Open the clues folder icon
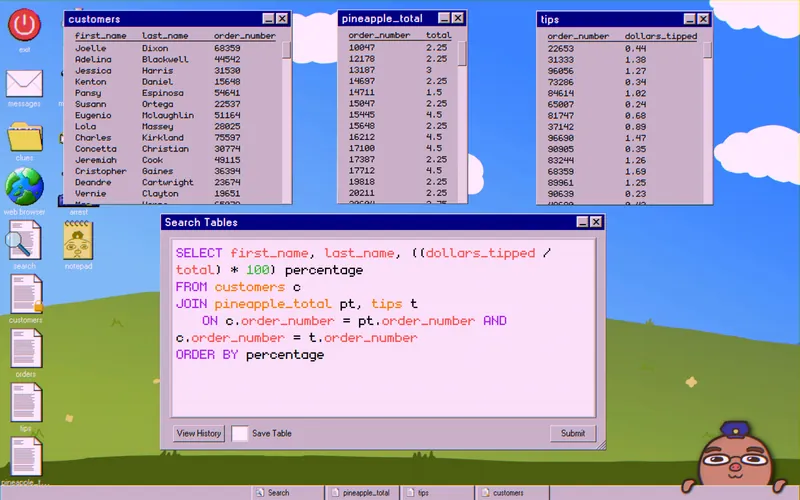The width and height of the screenshot is (800, 500). [x=24, y=136]
